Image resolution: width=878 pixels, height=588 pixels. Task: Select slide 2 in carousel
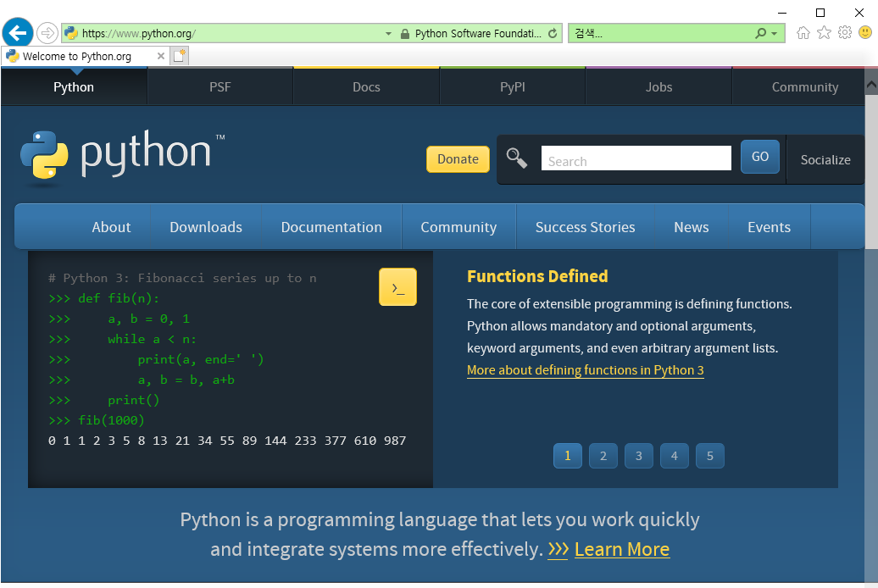point(603,456)
